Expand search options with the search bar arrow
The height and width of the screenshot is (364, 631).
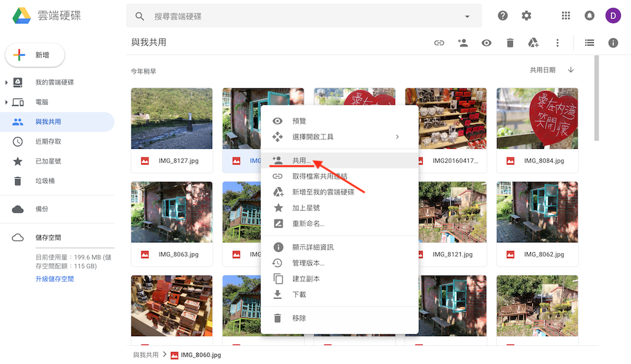point(466,15)
